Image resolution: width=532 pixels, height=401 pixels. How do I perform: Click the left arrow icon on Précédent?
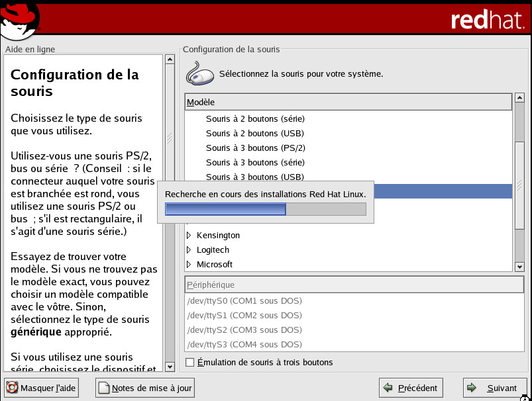(x=390, y=388)
